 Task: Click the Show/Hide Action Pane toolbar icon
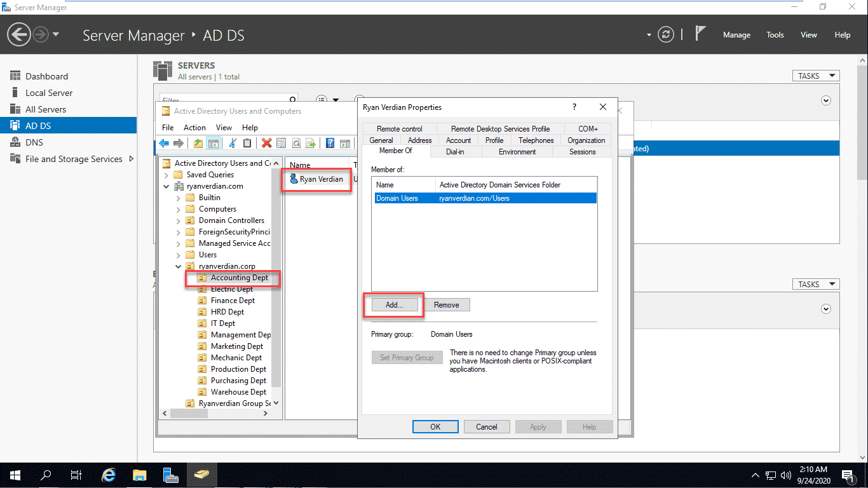click(x=345, y=144)
